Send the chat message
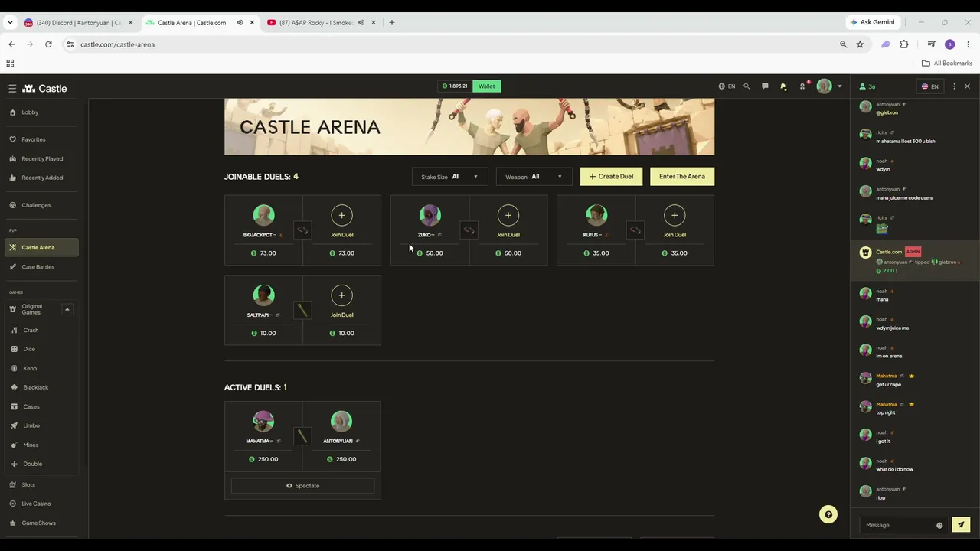This screenshot has height=551, width=980. click(x=960, y=525)
